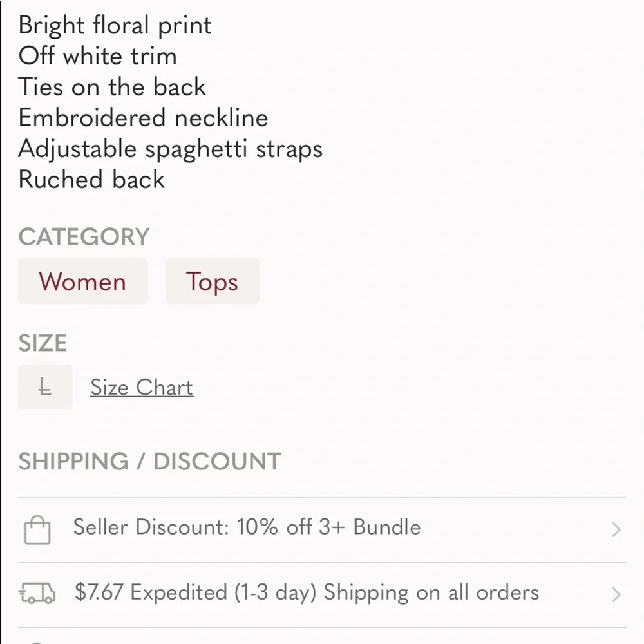This screenshot has height=644, width=644.
Task: Expand the Seller Discount row chevron
Action: tap(616, 529)
